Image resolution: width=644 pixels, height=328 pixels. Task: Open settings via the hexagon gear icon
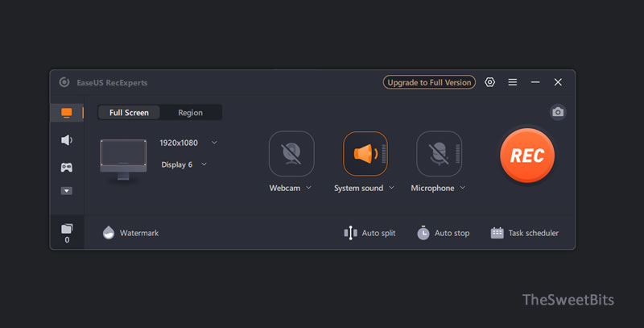click(489, 82)
